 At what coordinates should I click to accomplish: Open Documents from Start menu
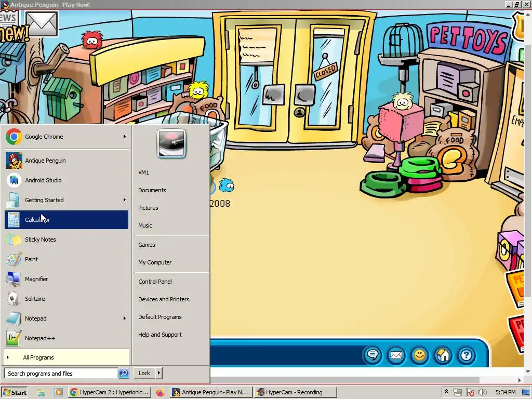[171, 190]
